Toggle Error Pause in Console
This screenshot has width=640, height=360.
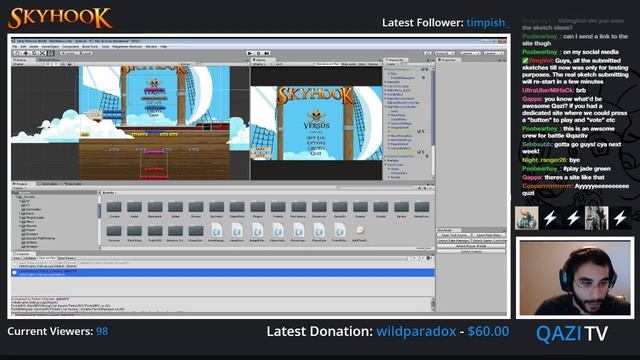click(x=66, y=258)
